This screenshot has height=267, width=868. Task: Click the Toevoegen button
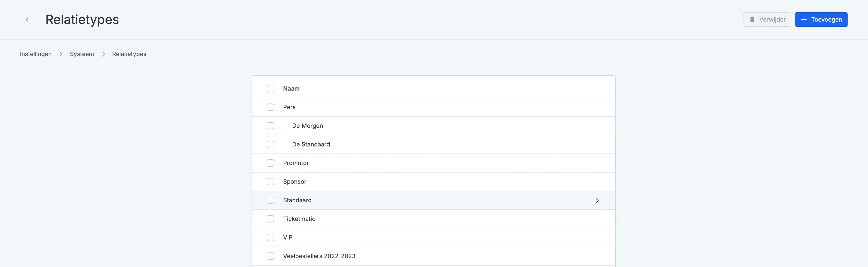[x=821, y=20]
